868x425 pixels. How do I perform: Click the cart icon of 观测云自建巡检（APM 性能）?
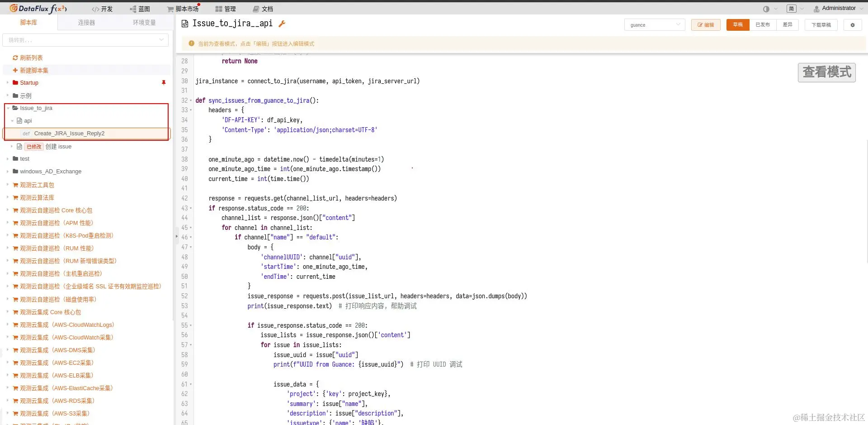pyautogui.click(x=15, y=223)
